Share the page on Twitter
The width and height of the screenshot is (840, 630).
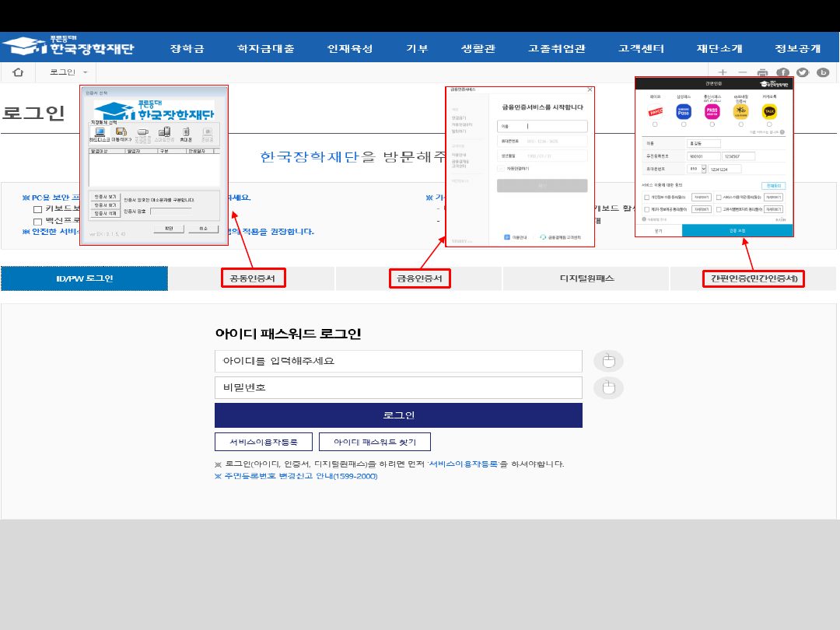(803, 72)
